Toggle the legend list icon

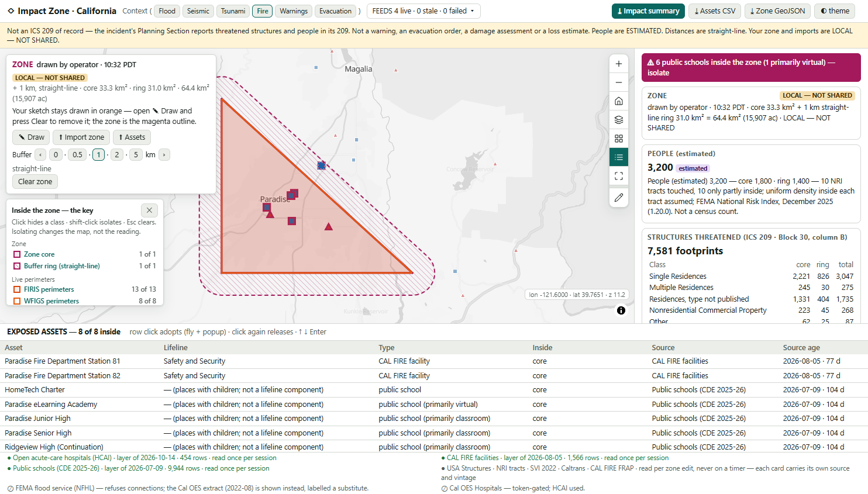(619, 157)
